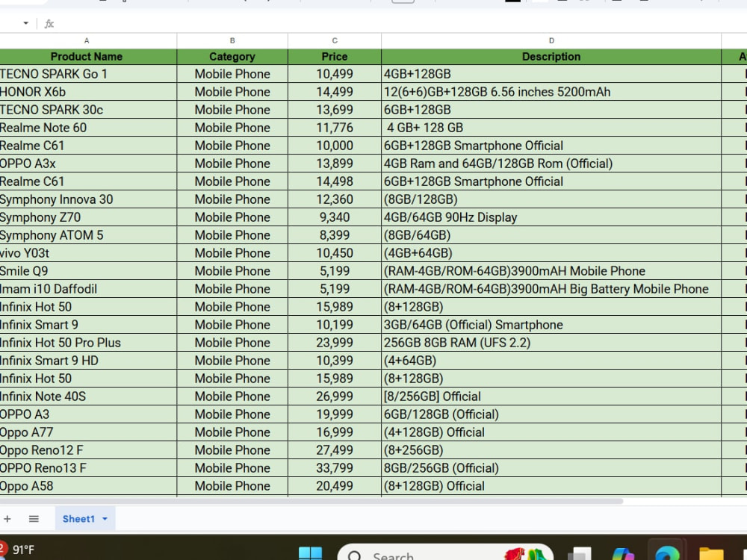Click the price cell 33,799
The image size is (747, 560).
(335, 468)
